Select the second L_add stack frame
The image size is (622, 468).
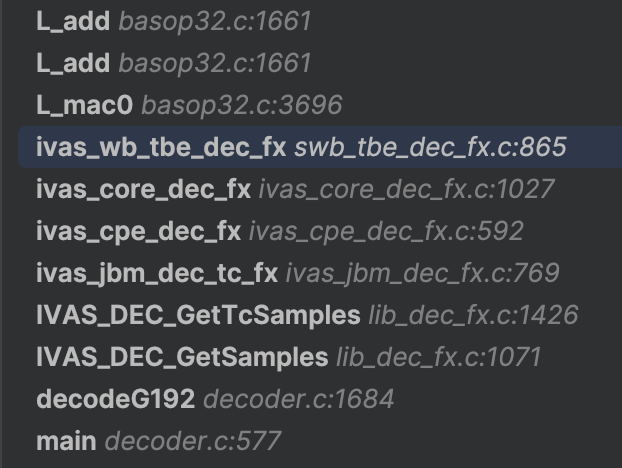(x=72, y=63)
